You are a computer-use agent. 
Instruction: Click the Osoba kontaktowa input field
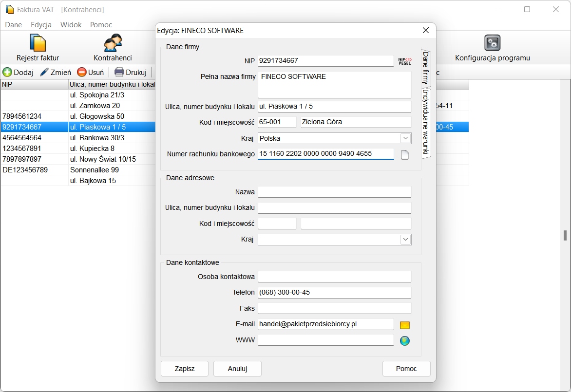[x=334, y=277]
